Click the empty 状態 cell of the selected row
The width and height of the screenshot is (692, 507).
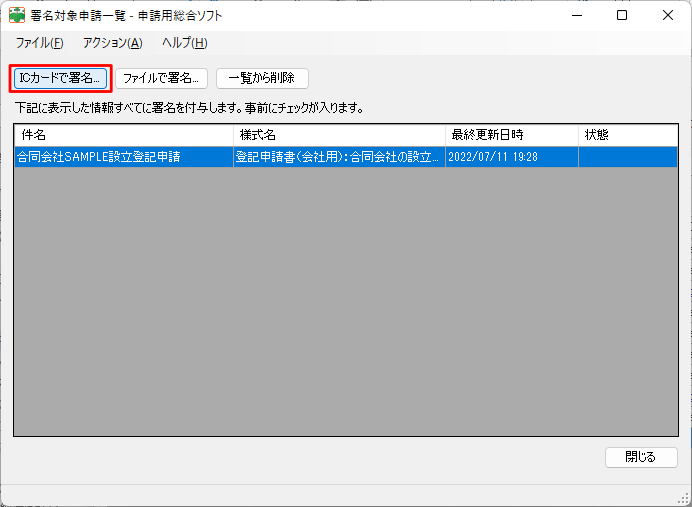coord(627,157)
